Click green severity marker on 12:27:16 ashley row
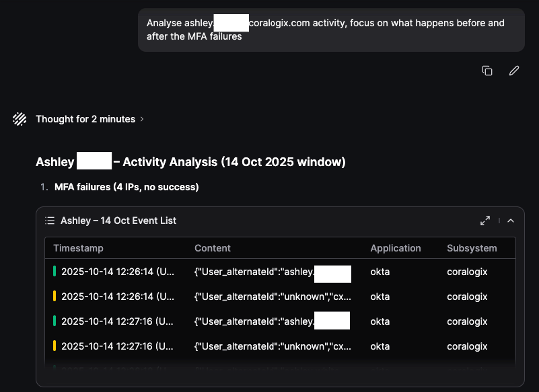The height and width of the screenshot is (392, 539). 55,321
